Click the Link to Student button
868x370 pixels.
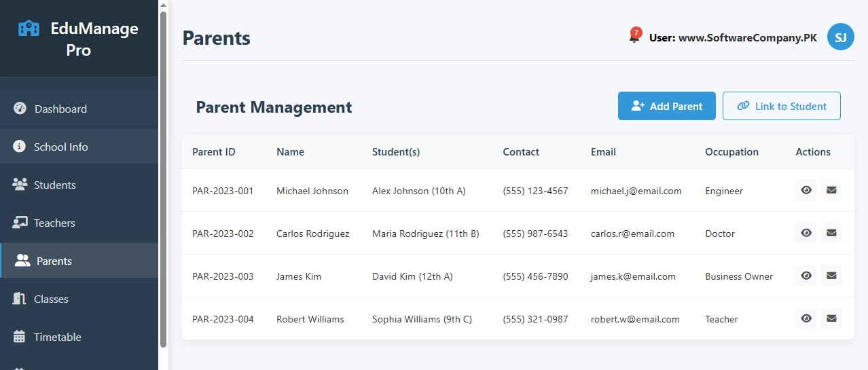[x=782, y=106]
